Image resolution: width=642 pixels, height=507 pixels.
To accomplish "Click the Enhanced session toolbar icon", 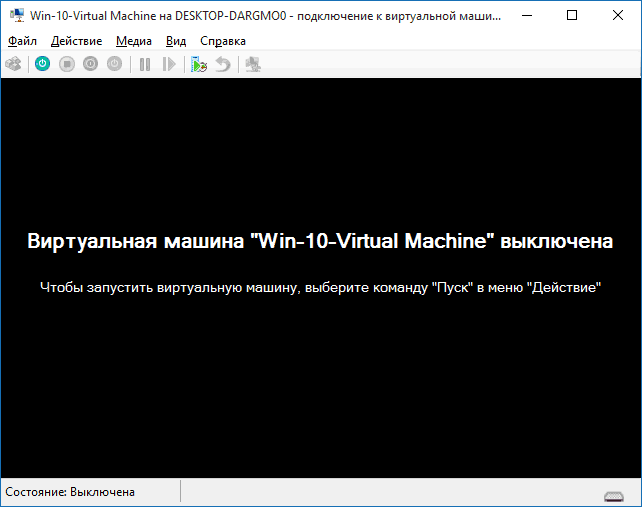I will tap(252, 64).
